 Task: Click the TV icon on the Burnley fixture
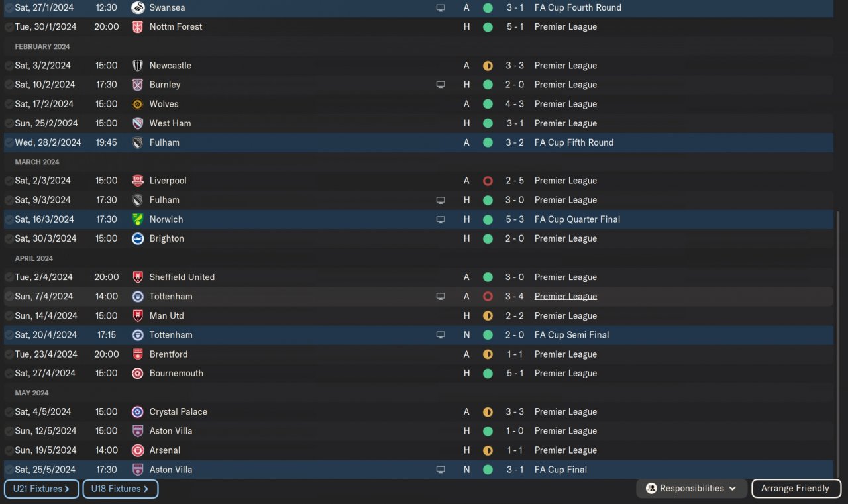coord(441,85)
